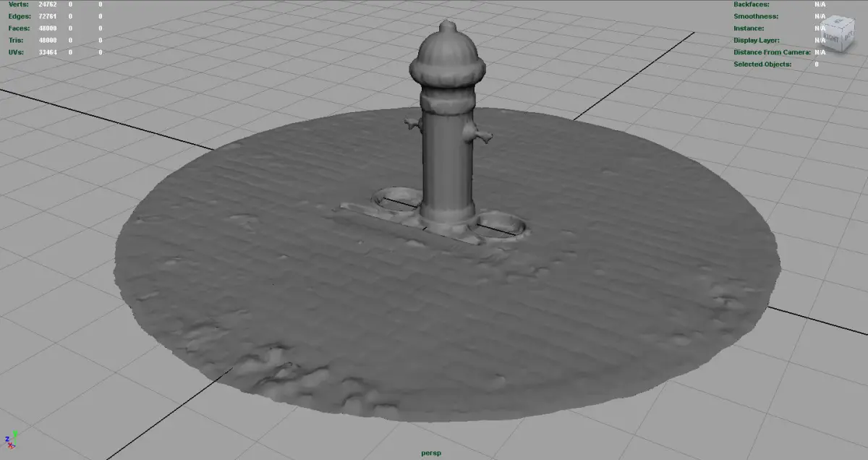Click the 'Distance From Camera:' label

[x=772, y=52]
